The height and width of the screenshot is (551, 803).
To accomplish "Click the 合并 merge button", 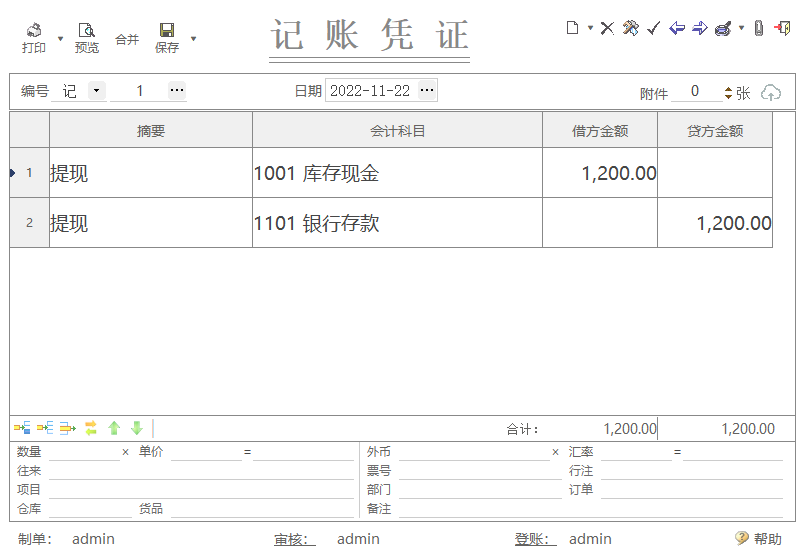I will tap(127, 39).
